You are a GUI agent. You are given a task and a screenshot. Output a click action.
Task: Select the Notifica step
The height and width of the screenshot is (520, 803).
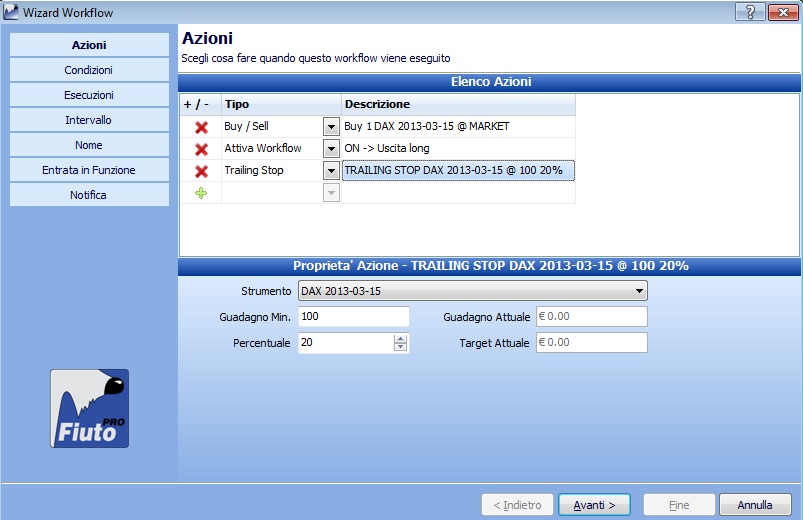[x=89, y=195]
